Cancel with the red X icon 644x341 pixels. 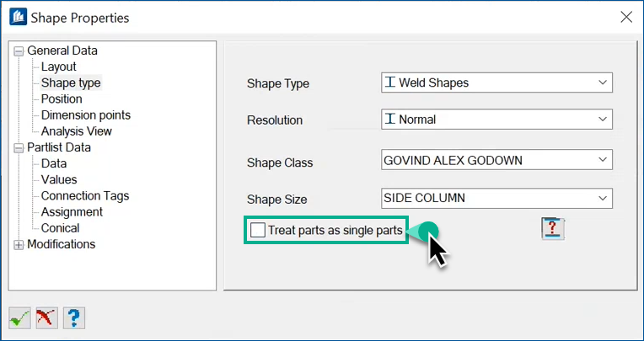[47, 317]
